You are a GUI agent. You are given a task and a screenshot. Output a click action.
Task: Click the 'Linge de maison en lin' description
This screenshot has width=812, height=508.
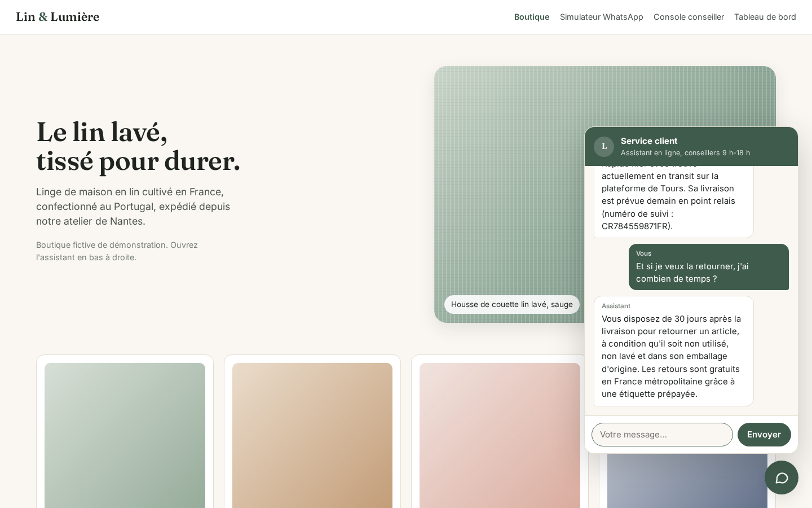(x=133, y=207)
